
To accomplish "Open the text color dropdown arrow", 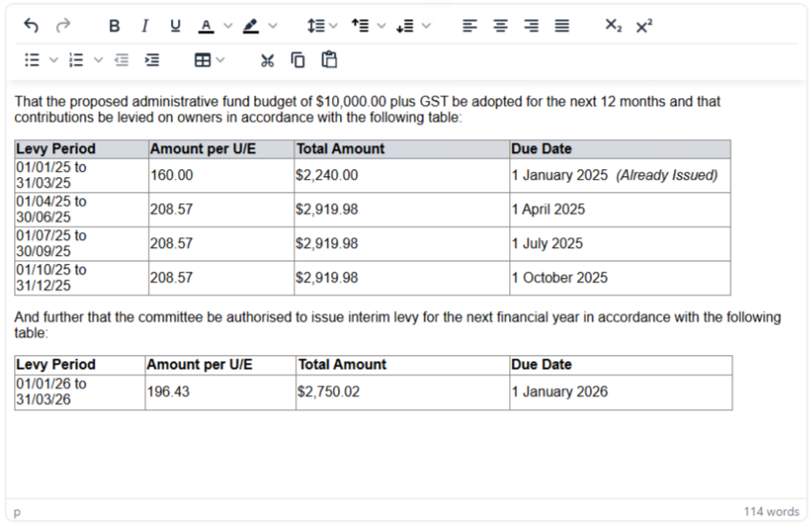I will pyautogui.click(x=228, y=26).
